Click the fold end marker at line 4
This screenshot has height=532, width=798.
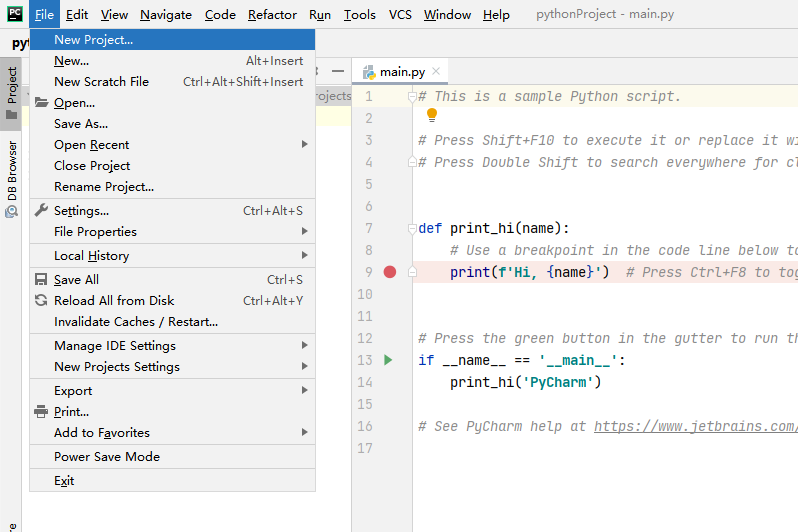pyautogui.click(x=412, y=162)
